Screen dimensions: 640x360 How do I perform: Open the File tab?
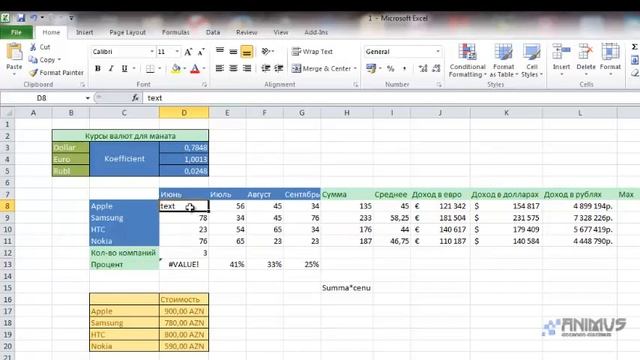16,32
